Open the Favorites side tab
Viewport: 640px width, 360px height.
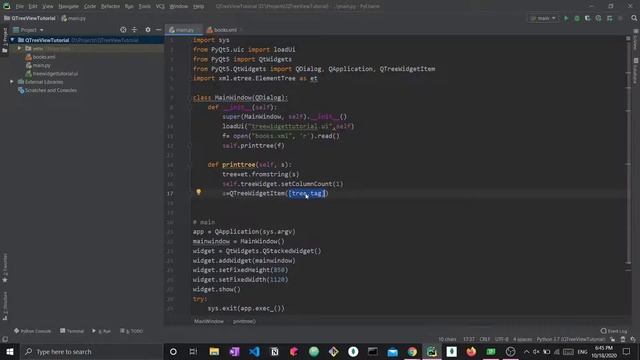click(x=5, y=268)
